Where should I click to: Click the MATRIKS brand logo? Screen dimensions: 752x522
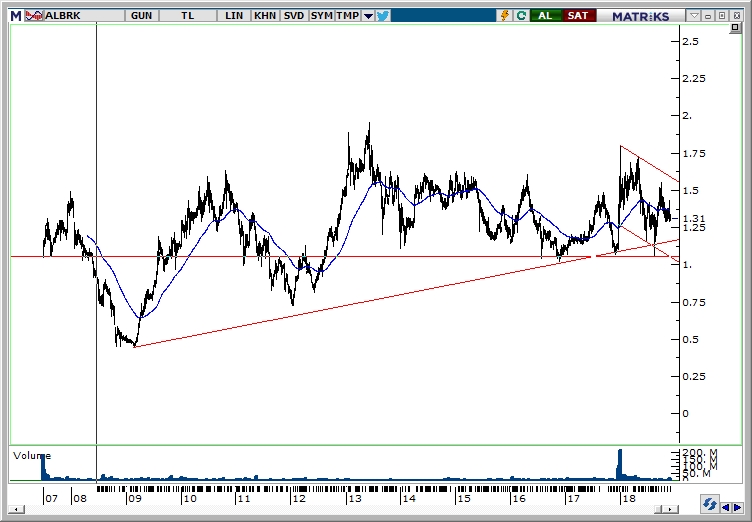tap(640, 16)
